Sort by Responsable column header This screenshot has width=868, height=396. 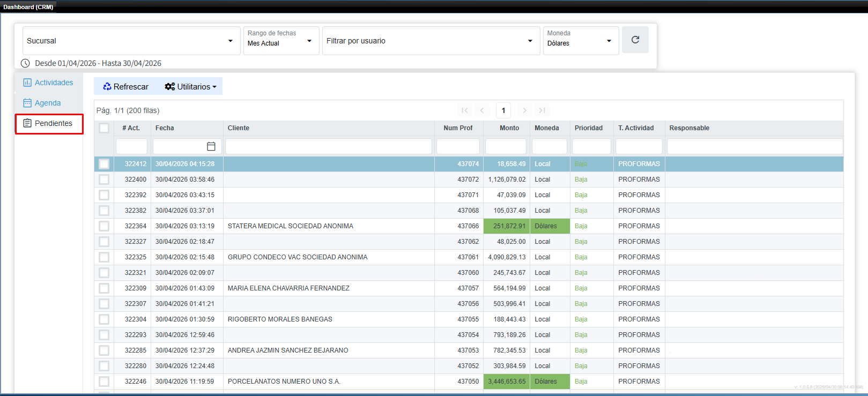pyautogui.click(x=689, y=128)
